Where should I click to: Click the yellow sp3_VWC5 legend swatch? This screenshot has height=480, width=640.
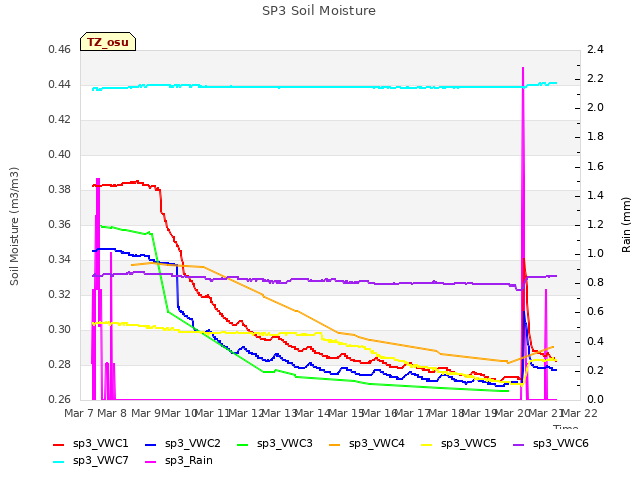click(x=427, y=444)
